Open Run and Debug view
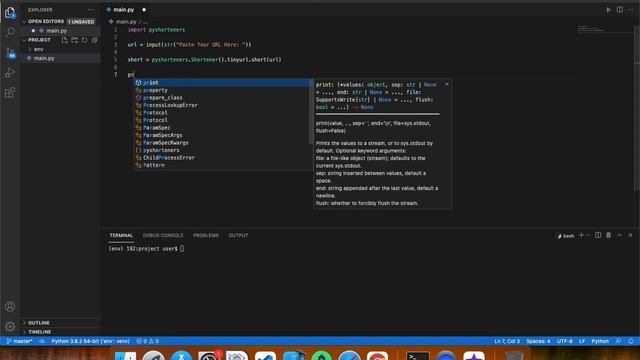 [x=10, y=73]
